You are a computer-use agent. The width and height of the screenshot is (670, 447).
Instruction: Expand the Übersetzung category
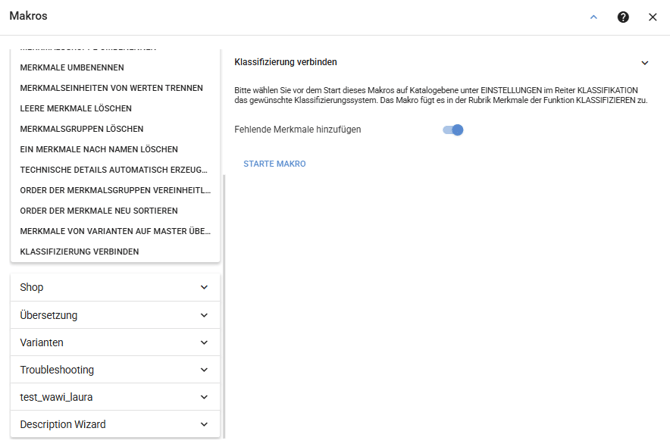114,315
